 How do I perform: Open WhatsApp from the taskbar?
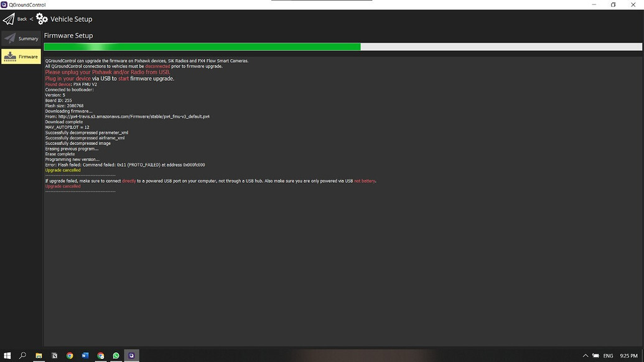click(116, 356)
